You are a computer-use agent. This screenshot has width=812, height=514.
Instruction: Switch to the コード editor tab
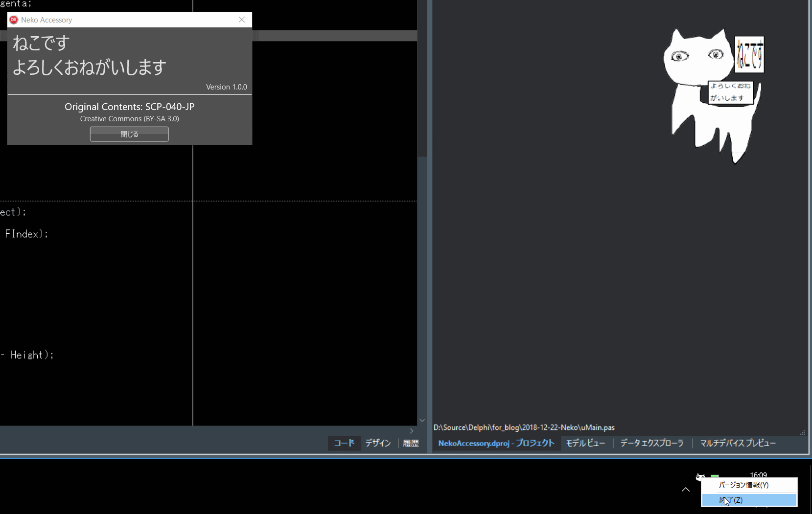[344, 443]
